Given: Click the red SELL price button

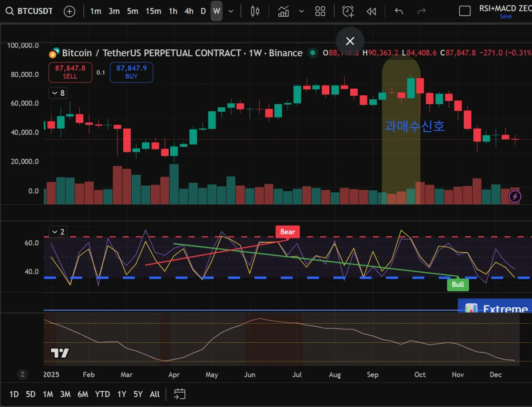Looking at the screenshot, I should click(70, 72).
